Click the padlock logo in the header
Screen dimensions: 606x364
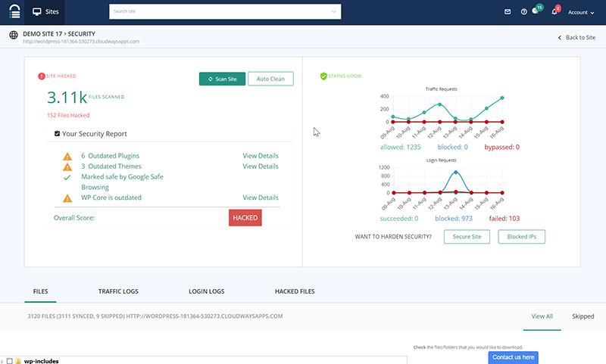tap(14, 11)
